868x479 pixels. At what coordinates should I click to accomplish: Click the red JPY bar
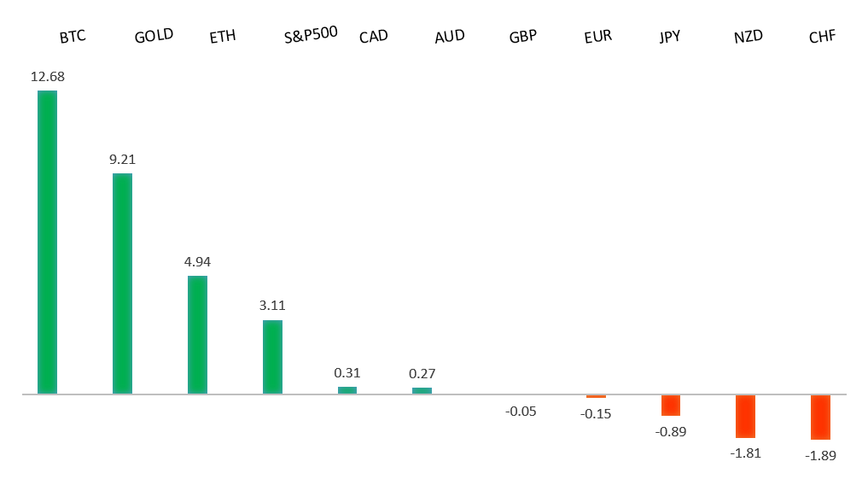pos(671,405)
